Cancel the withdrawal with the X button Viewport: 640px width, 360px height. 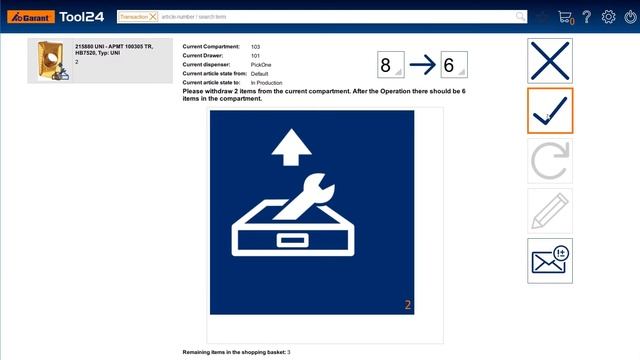[550, 61]
